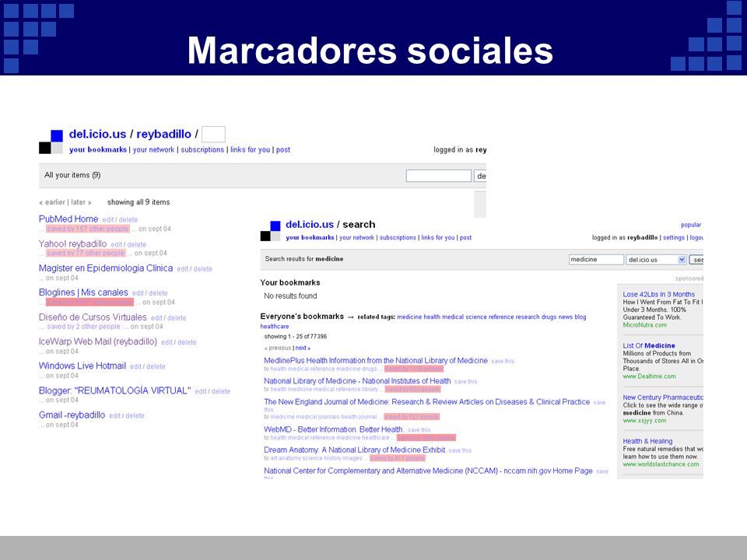Open the del.icio.us dropdown in search bar
This screenshot has height=560, width=747.
(x=655, y=260)
